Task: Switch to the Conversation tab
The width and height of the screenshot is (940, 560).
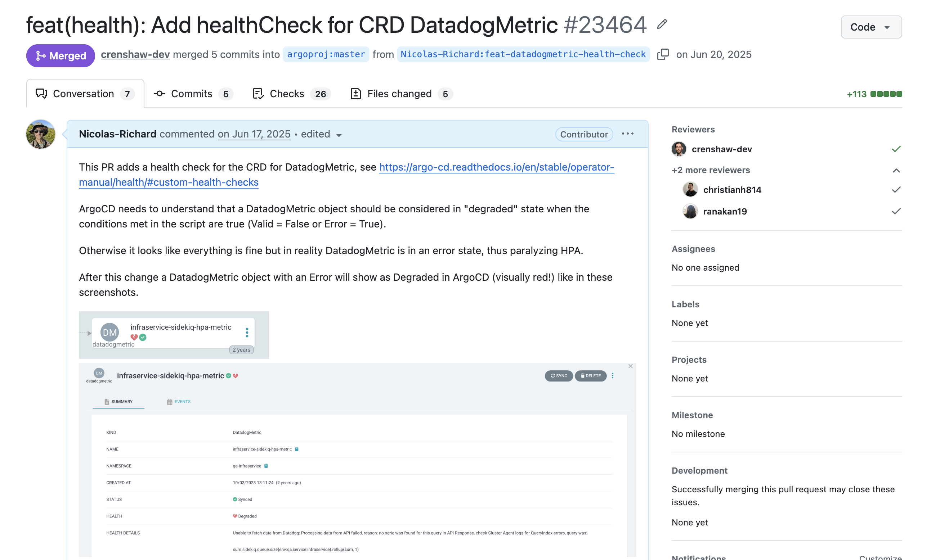Action: 85,94
